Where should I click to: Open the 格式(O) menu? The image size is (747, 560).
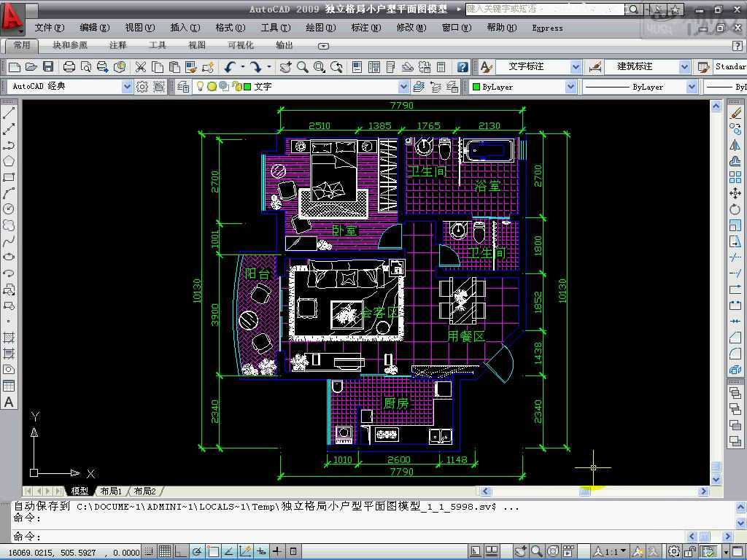tap(231, 28)
